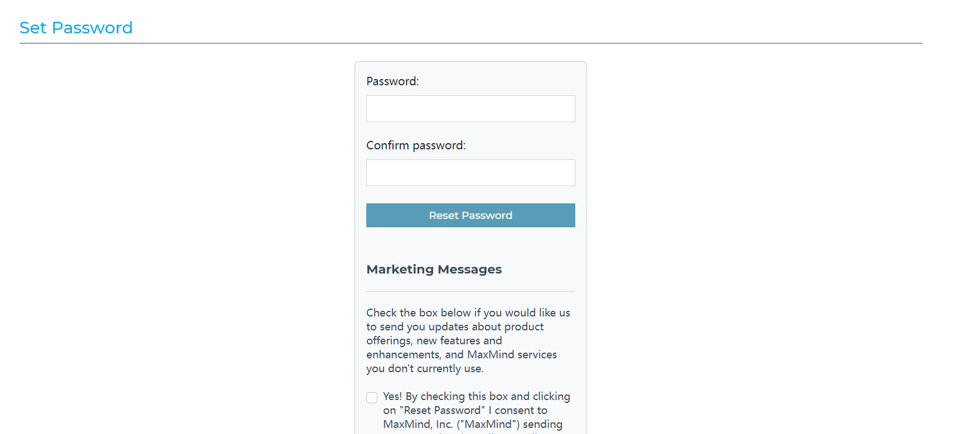Click "to send you updates about product" line
The width and height of the screenshot is (980, 434).
[x=454, y=326]
